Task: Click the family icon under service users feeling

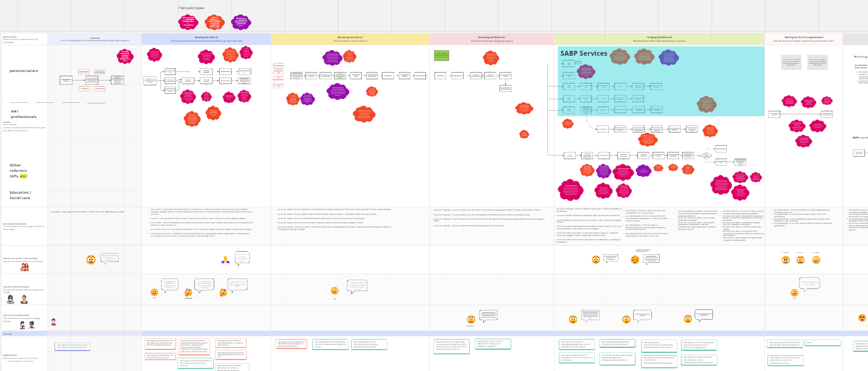Action: [x=24, y=267]
